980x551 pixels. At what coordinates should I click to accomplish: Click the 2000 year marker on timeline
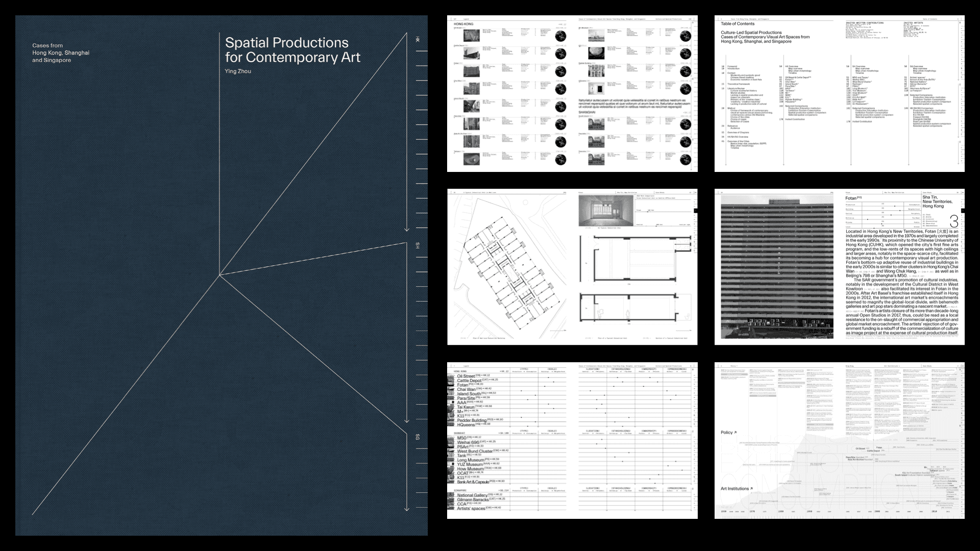[x=877, y=511]
